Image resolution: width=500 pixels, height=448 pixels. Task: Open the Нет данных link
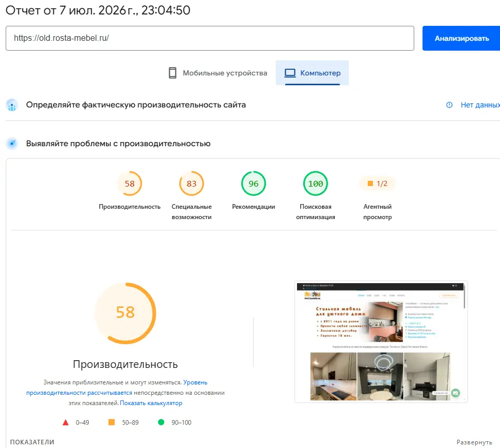(x=480, y=105)
